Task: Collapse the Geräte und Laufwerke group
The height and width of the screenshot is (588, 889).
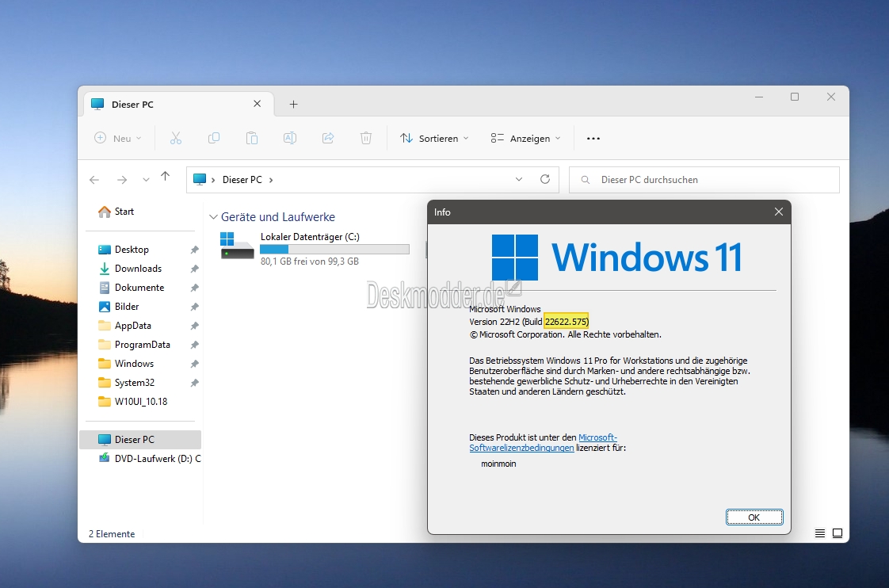Action: tap(213, 217)
